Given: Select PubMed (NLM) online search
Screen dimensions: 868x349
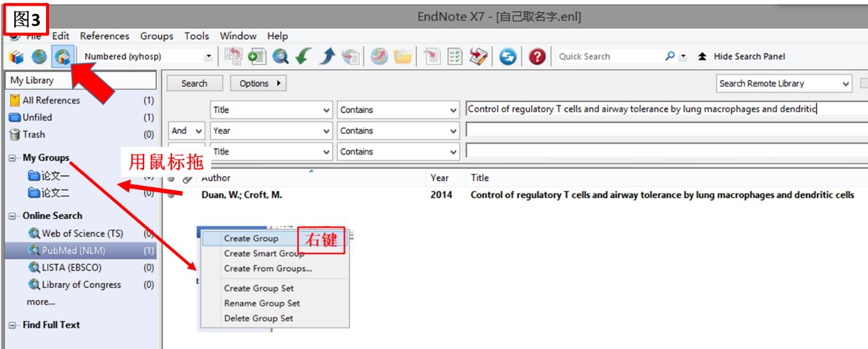Looking at the screenshot, I should pos(81,251).
